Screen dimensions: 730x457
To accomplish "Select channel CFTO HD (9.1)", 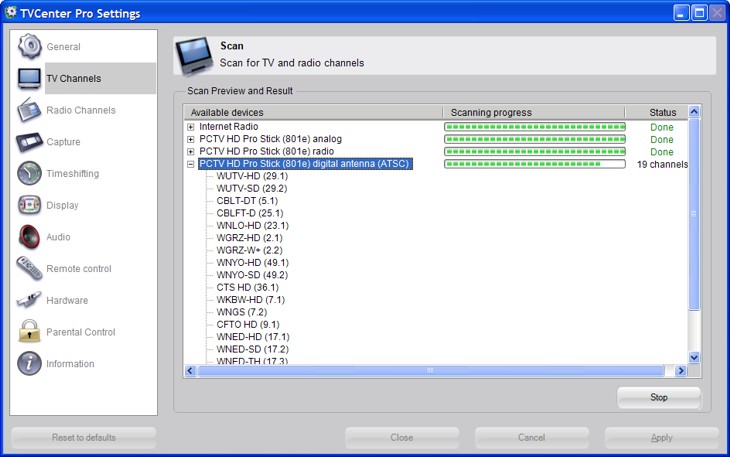I will click(248, 324).
